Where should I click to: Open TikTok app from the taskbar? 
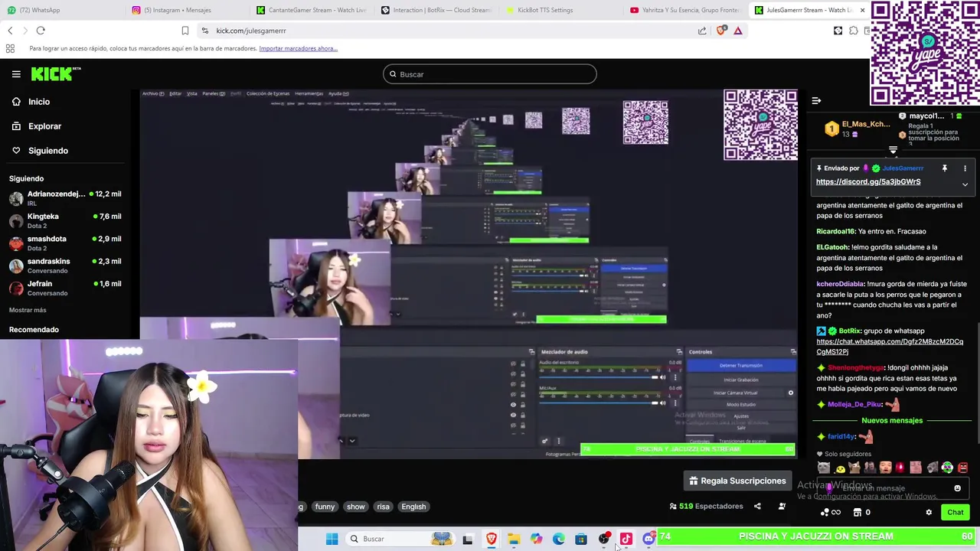click(x=626, y=539)
